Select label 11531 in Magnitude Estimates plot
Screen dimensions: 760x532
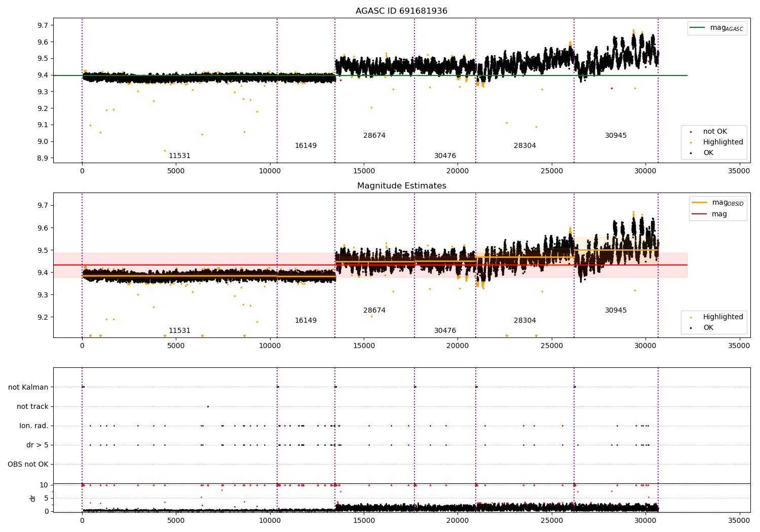[179, 331]
